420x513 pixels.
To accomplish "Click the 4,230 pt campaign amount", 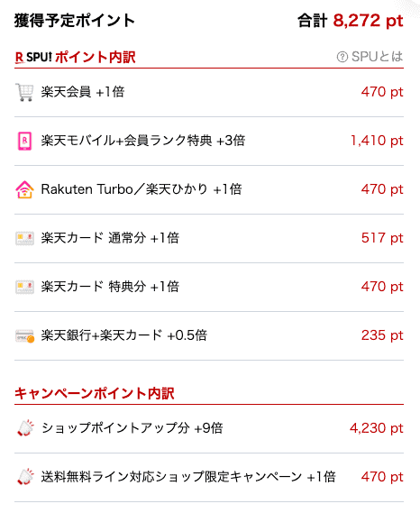I will 376,428.
